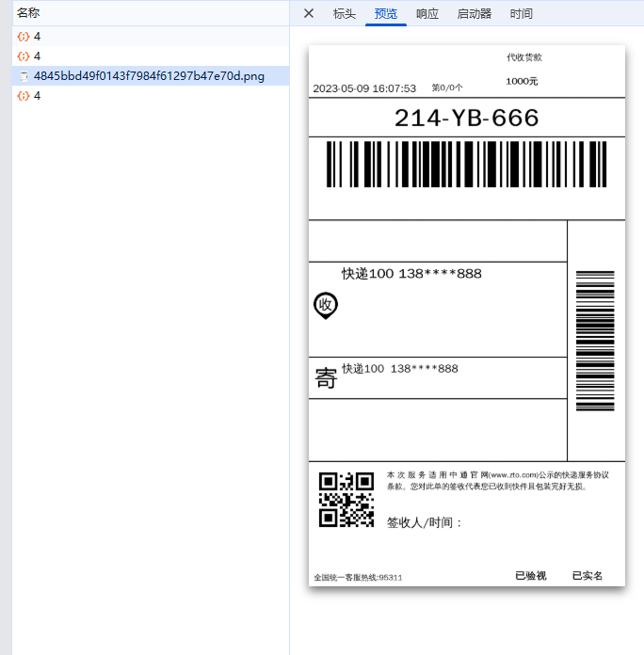Select the 4845bbd49f0143f7984f61297b47e70d.png request name

coord(149,76)
